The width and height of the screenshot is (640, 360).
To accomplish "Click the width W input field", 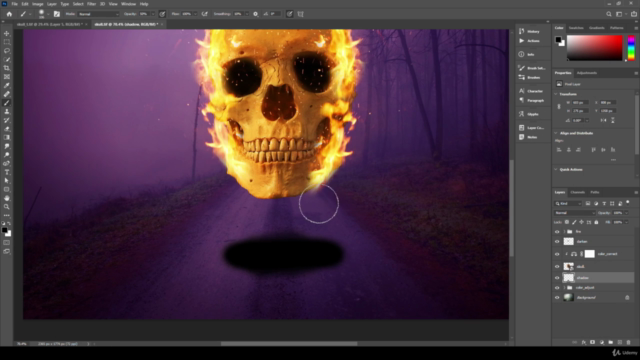I will 580,102.
